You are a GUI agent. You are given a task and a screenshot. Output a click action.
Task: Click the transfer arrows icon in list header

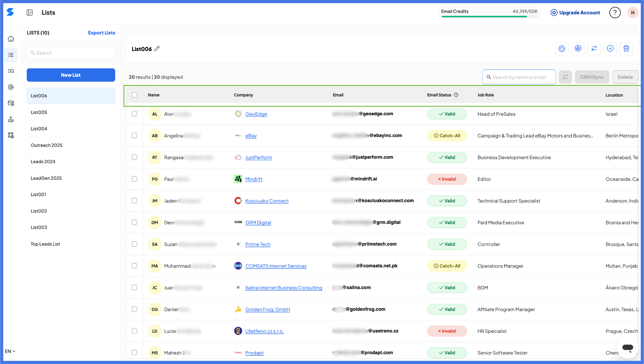[x=594, y=48]
